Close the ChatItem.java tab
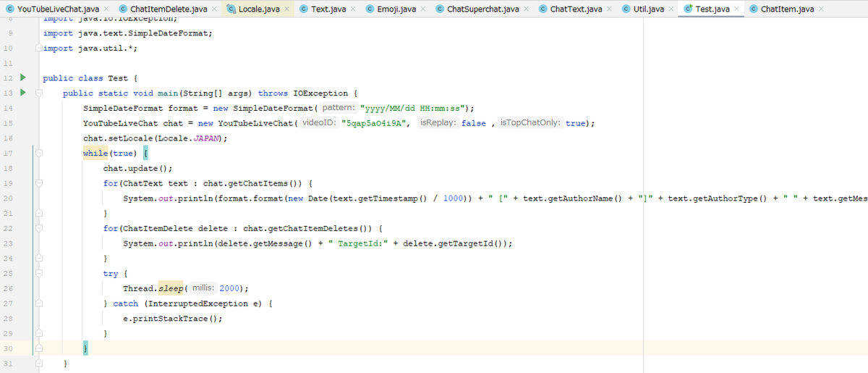Viewport: 868px width, 373px height. [x=821, y=9]
